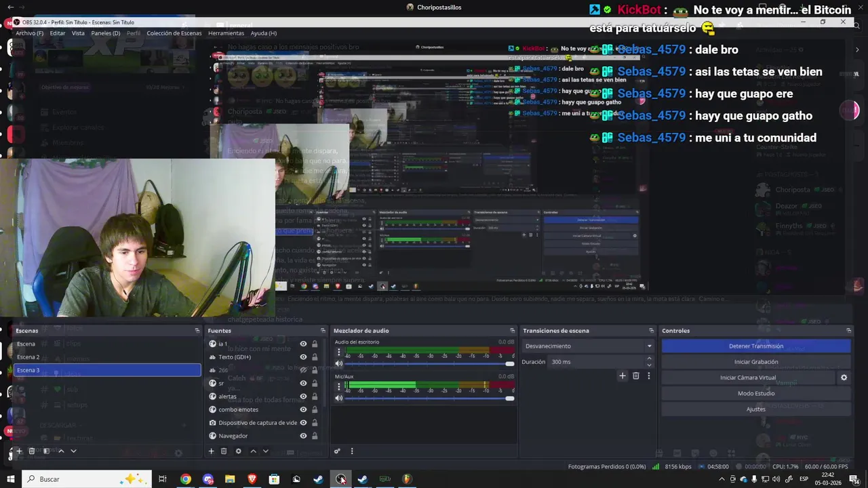Hide the 'sr' source eye icon
The image size is (868, 488).
coord(303,383)
